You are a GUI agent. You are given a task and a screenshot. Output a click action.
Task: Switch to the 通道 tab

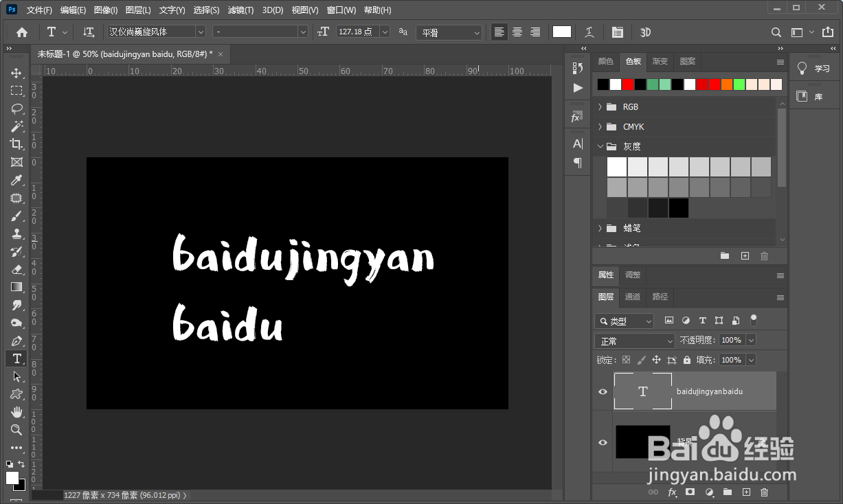point(633,297)
